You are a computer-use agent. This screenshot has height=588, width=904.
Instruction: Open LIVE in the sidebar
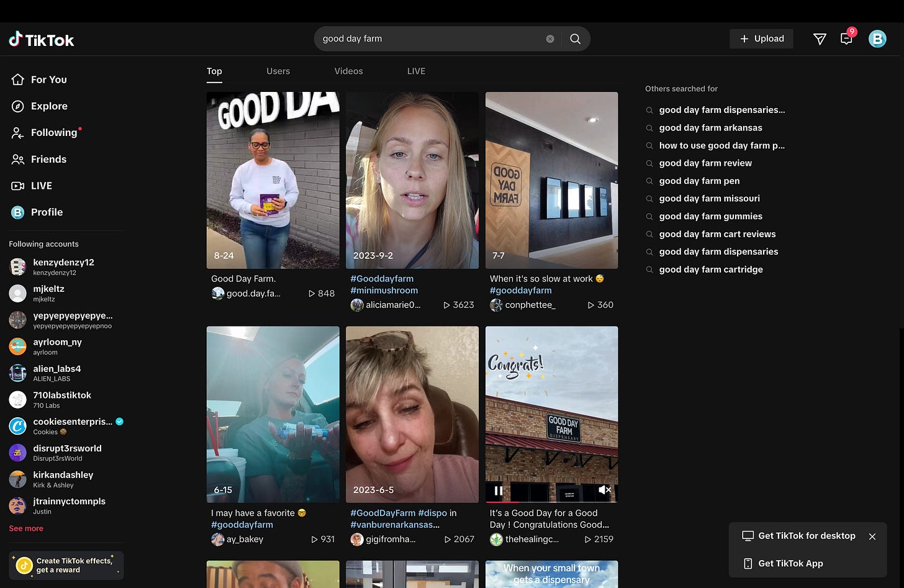(x=32, y=186)
